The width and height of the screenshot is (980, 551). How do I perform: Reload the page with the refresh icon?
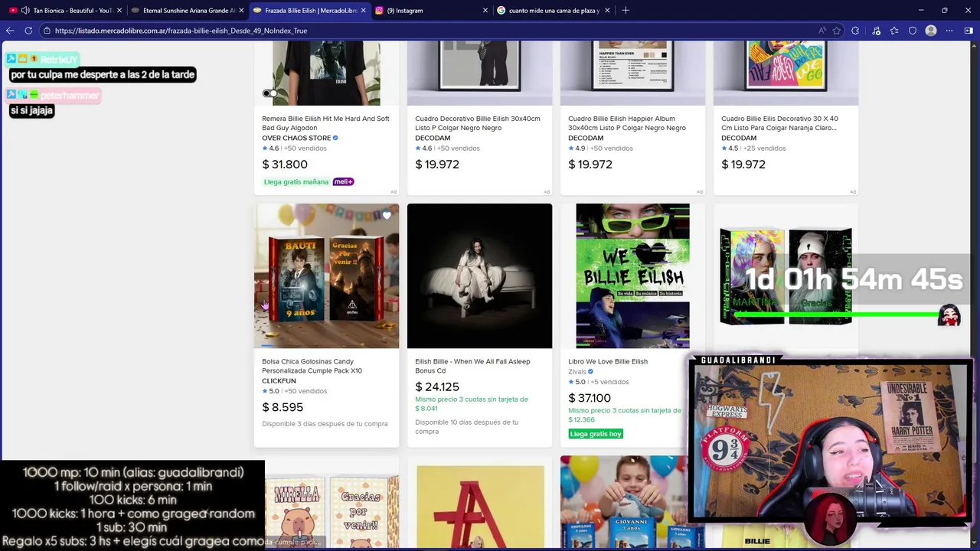pos(28,31)
